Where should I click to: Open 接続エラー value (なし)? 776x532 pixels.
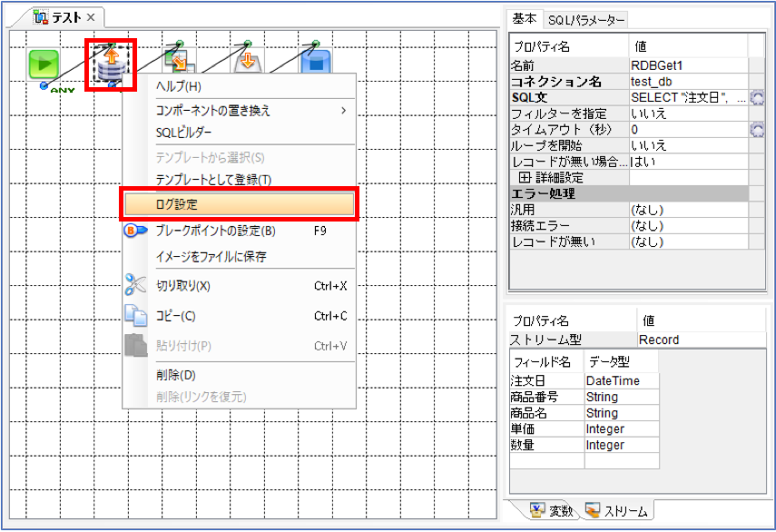click(689, 226)
